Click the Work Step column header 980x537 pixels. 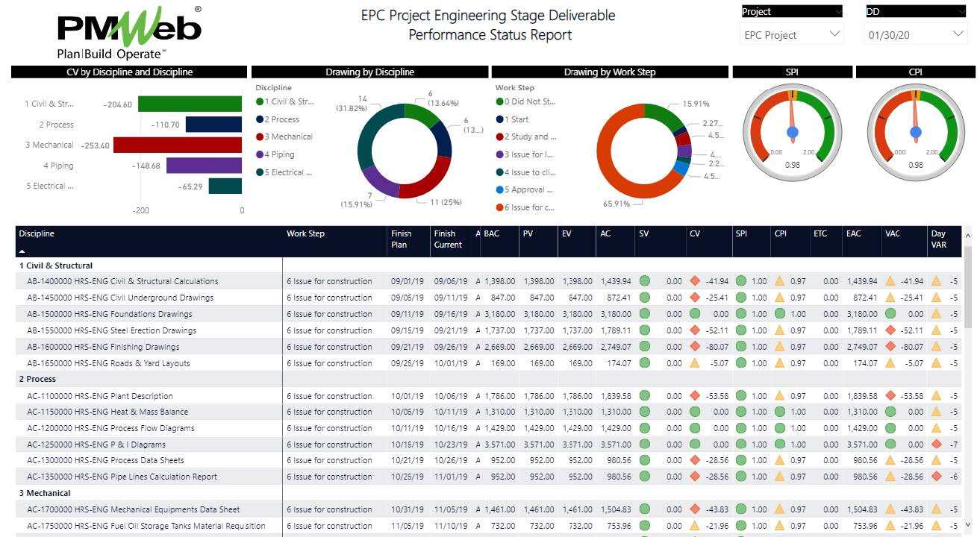[x=306, y=234]
